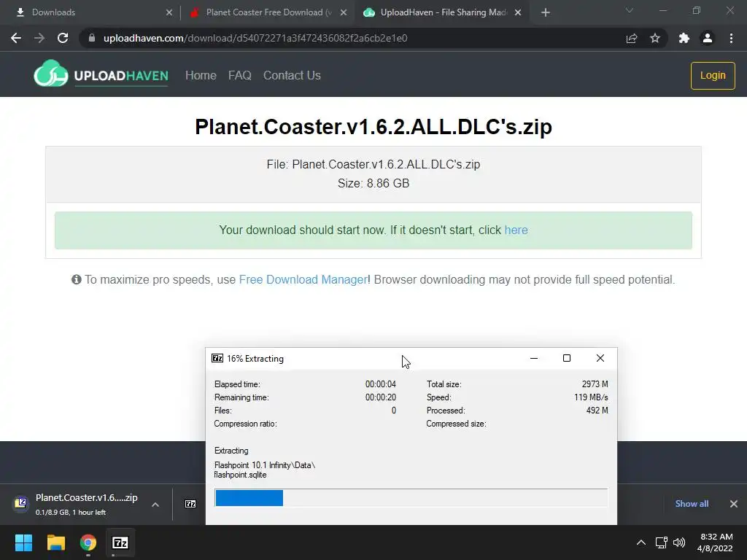
Task: Click the 7z icon in Extracting title bar
Action: 217,358
